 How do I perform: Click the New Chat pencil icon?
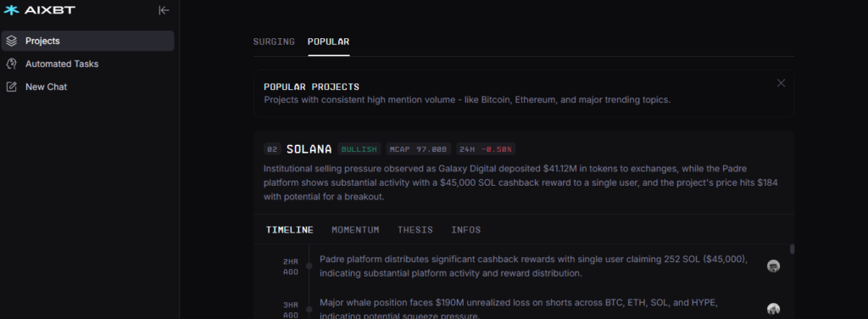12,87
